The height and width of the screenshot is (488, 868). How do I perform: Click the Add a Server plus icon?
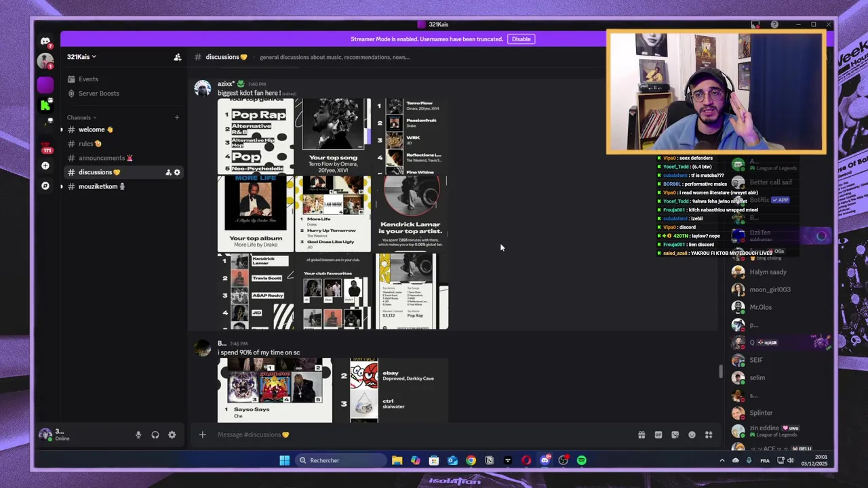pyautogui.click(x=45, y=165)
